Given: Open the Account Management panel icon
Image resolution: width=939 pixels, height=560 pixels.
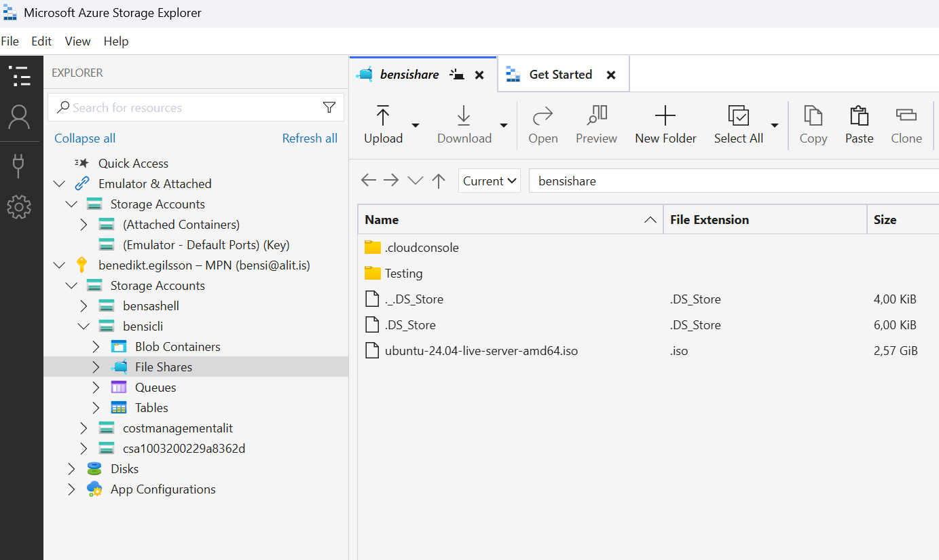Looking at the screenshot, I should point(19,117).
